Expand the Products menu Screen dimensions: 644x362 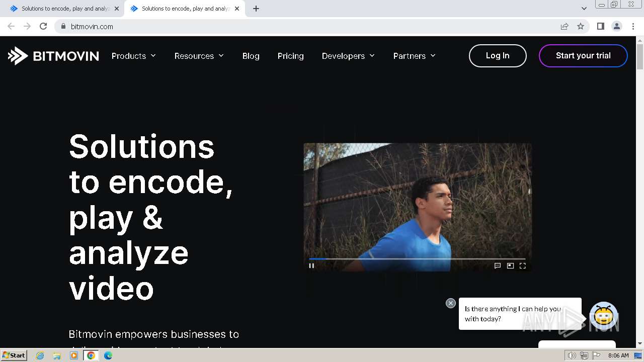134,56
